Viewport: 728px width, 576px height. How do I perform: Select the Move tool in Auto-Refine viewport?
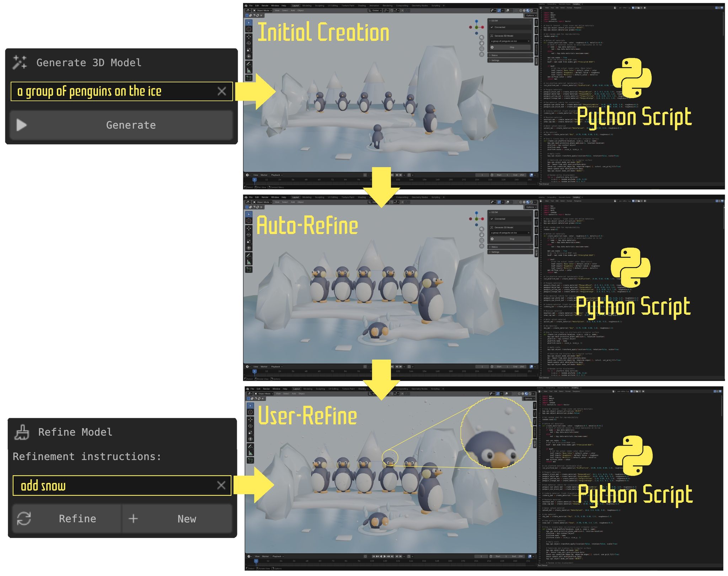click(x=249, y=228)
